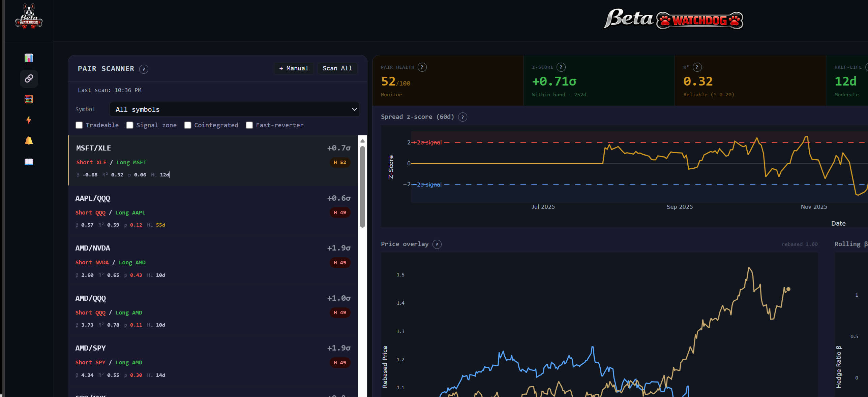Click 'Short XLE' label in MSFT/XLE row

pyautogui.click(x=91, y=162)
